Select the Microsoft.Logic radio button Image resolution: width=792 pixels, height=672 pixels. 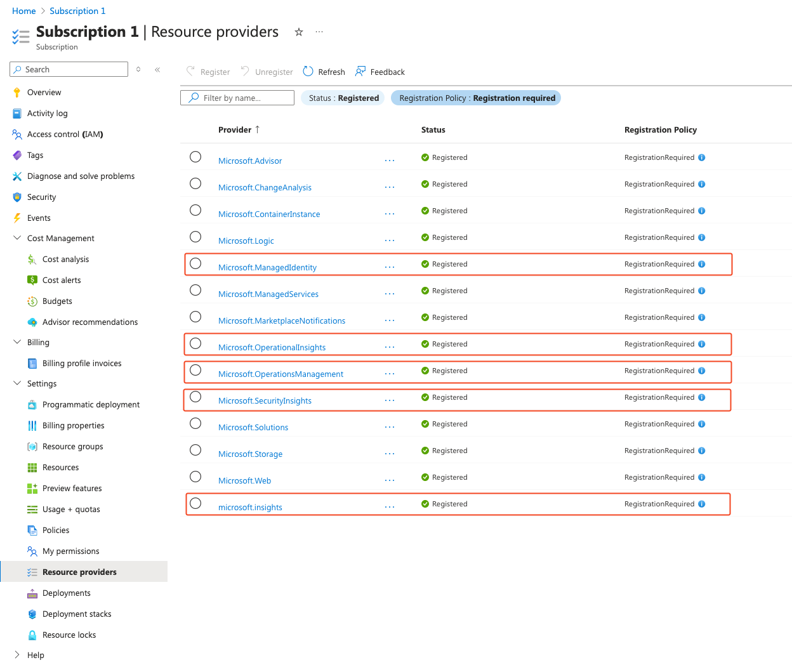[195, 237]
